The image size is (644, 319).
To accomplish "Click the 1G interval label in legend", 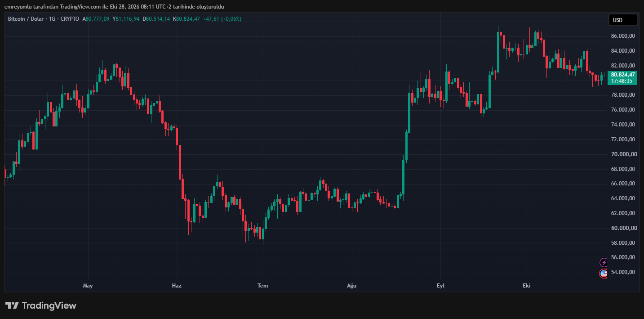I will 52,19.
